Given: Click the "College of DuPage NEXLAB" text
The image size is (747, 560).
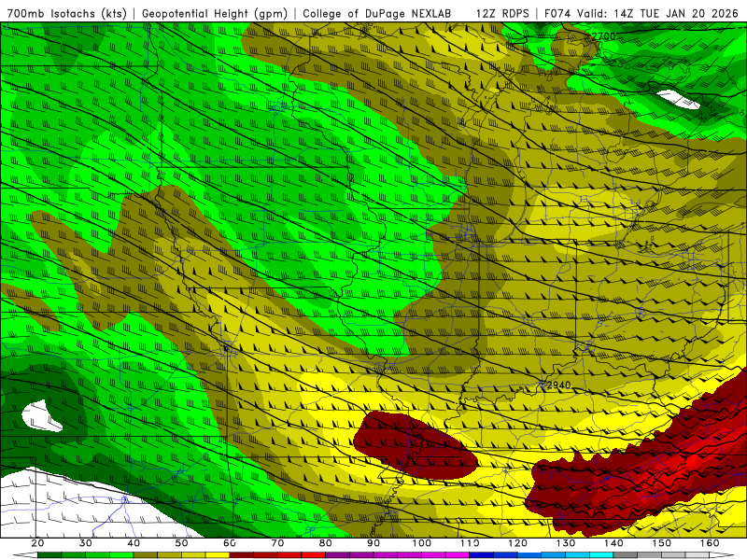Looking at the screenshot, I should click(377, 13).
